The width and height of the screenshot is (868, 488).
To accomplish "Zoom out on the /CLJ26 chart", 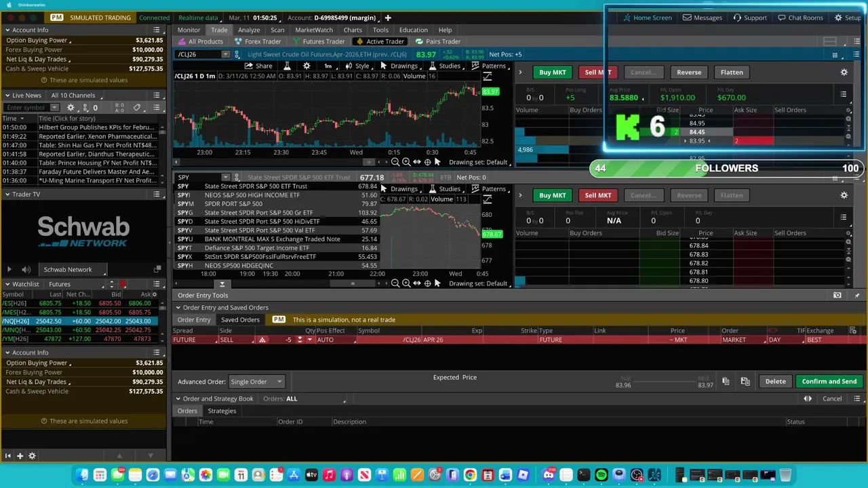I will point(395,162).
